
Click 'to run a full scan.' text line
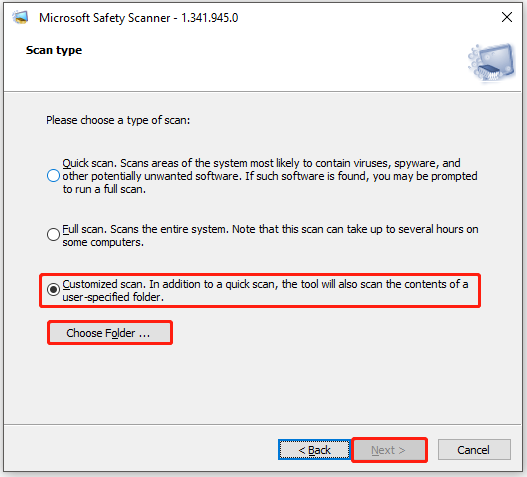click(104, 189)
